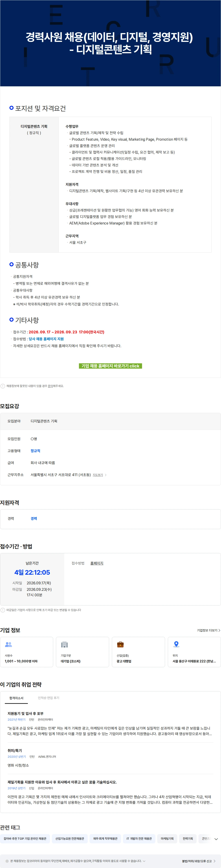The width and height of the screenshot is (221, 868).
Task: Click the 서울특별시 서초구 서초대로 411 address text
Action: [61, 475]
